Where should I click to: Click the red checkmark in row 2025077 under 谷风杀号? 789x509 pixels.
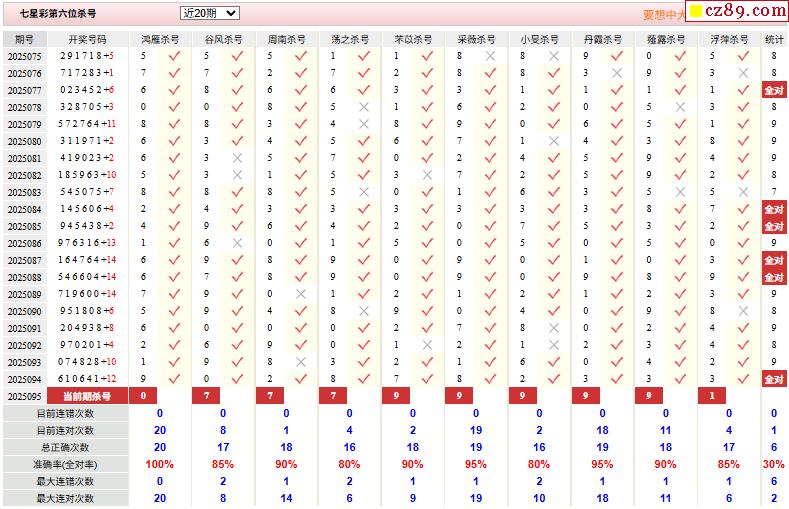pyautogui.click(x=238, y=91)
